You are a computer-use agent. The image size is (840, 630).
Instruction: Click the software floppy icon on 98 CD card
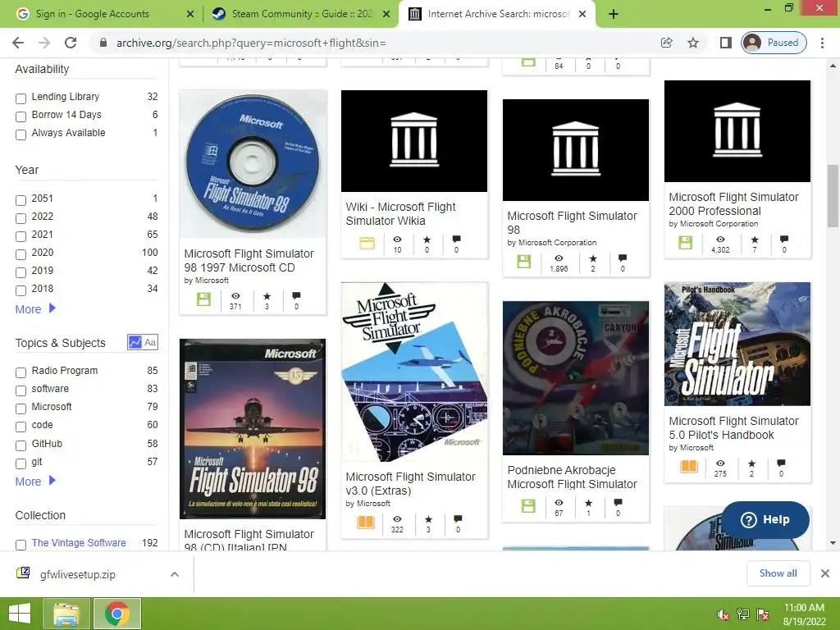(x=203, y=299)
